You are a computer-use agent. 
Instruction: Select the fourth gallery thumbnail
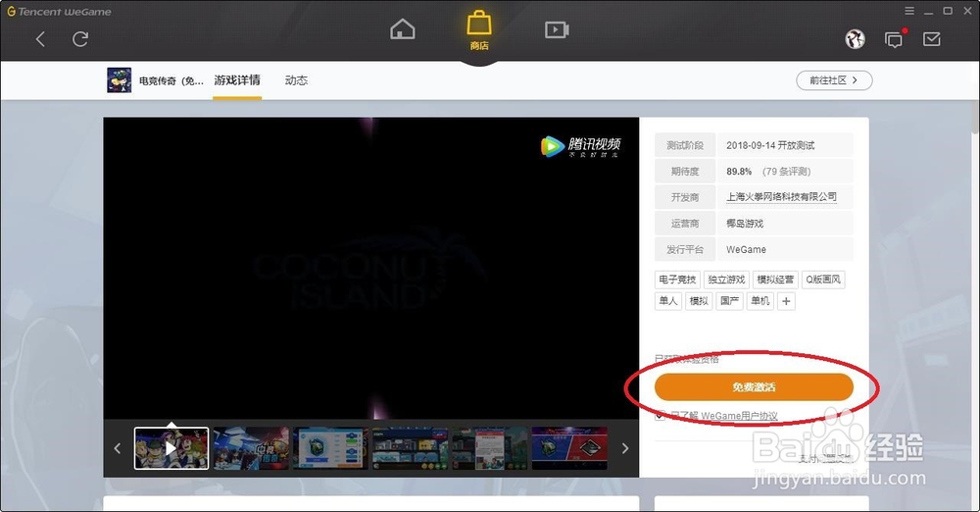[x=410, y=448]
